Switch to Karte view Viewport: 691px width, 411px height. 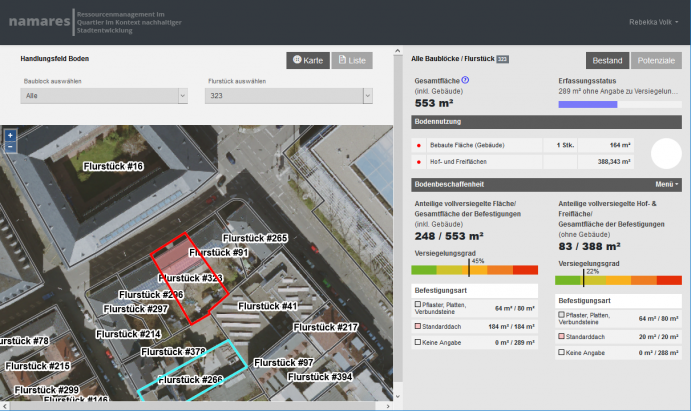(308, 60)
